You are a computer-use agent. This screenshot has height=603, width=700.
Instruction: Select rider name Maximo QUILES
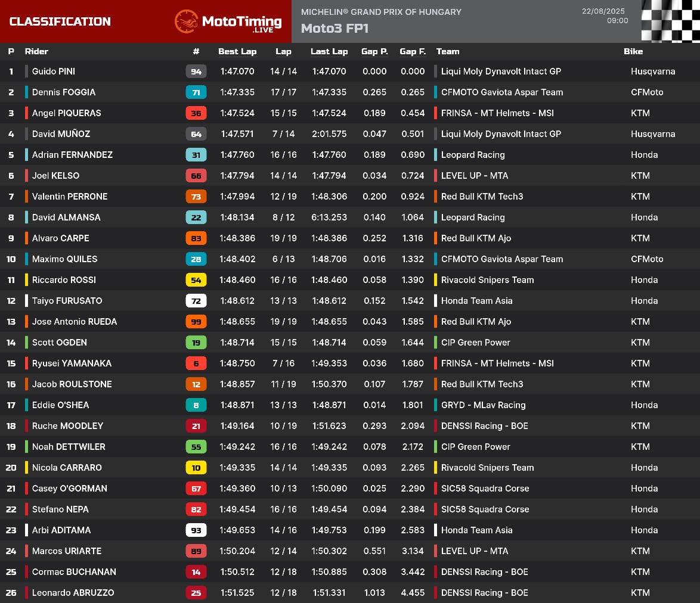(65, 259)
